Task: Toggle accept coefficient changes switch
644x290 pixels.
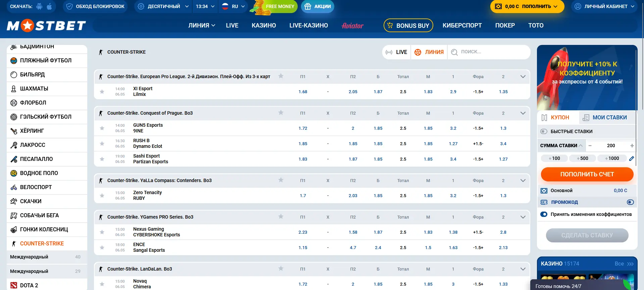Action: click(544, 214)
